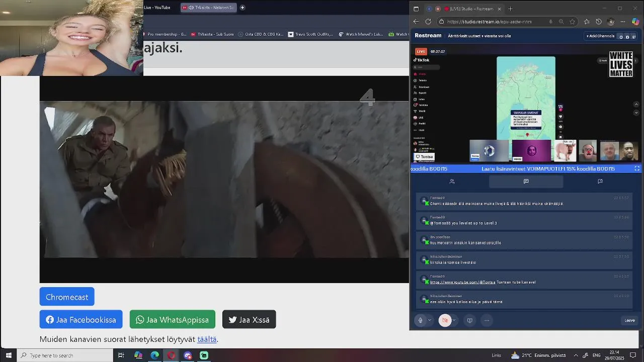Click the taskbar search box
This screenshot has width=644, height=362.
click(x=65, y=355)
